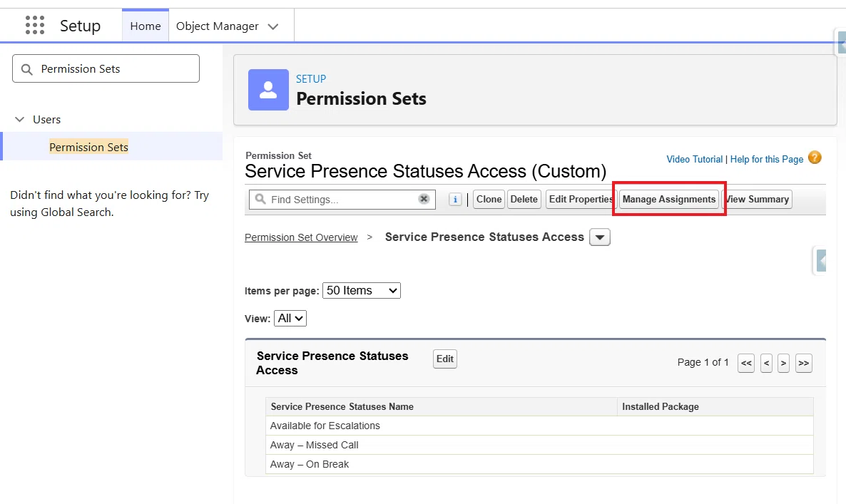
Task: Click the Setup app name
Action: tap(80, 26)
